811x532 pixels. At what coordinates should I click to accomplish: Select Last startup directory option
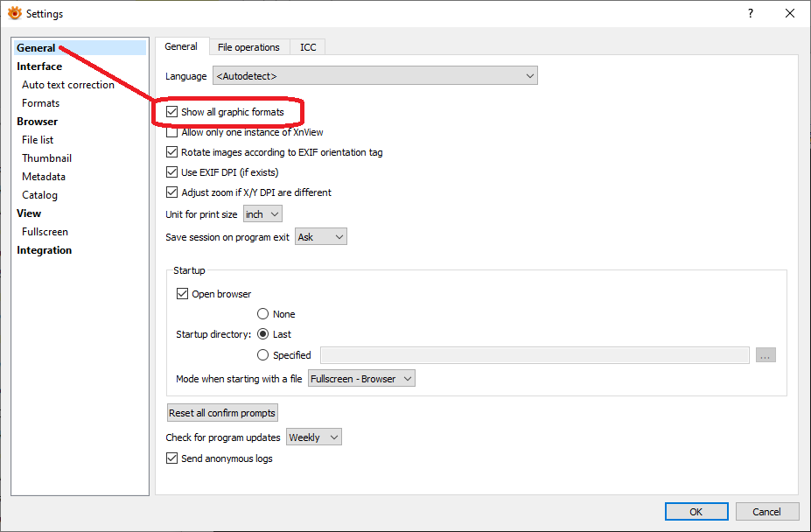262,334
